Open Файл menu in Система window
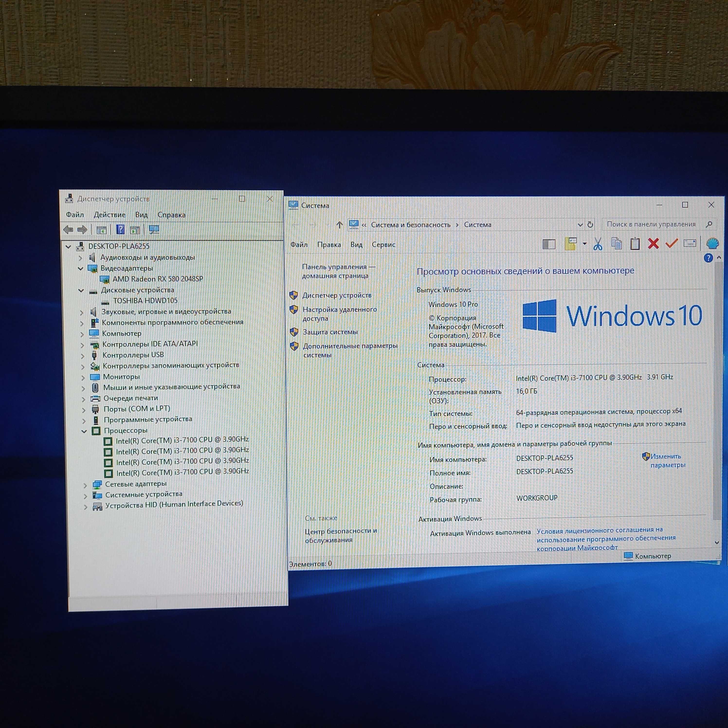The width and height of the screenshot is (728, 728). click(x=299, y=245)
